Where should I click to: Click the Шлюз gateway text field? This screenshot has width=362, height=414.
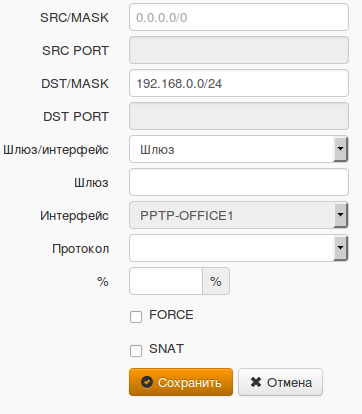239,182
